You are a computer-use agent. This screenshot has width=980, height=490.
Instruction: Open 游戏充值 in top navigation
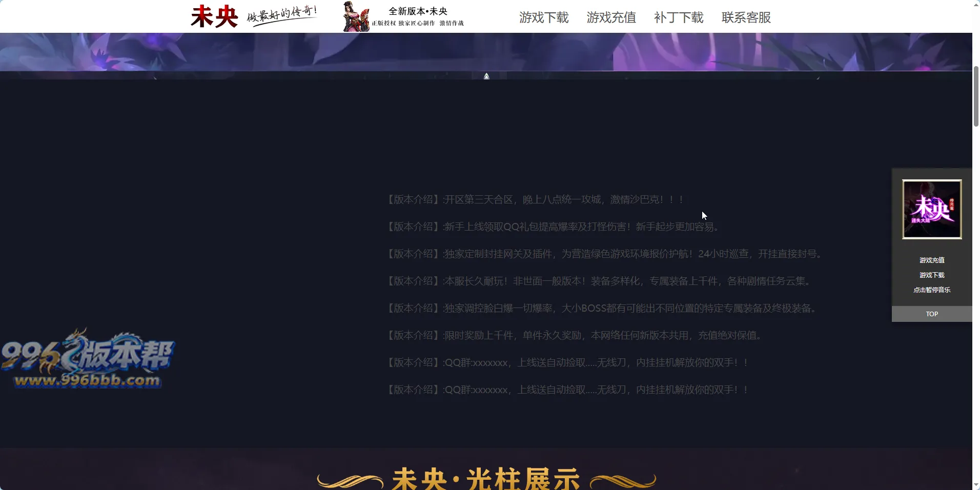point(611,17)
